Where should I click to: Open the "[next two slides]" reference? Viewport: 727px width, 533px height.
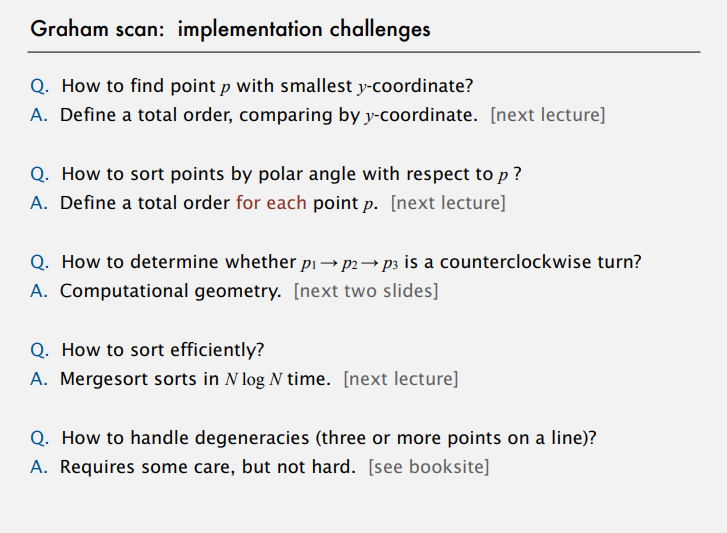click(x=366, y=291)
